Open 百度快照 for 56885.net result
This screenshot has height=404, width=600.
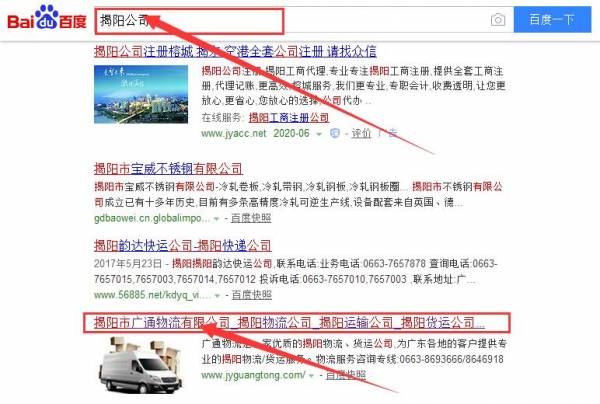252,295
